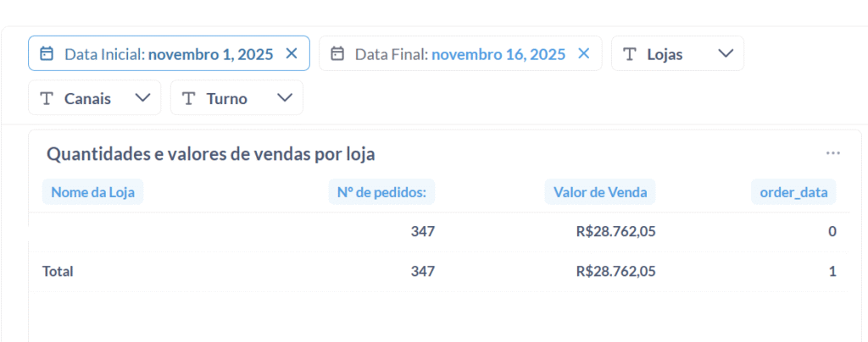
Task: Click calendar icon in Data Final filter
Action: 337,54
